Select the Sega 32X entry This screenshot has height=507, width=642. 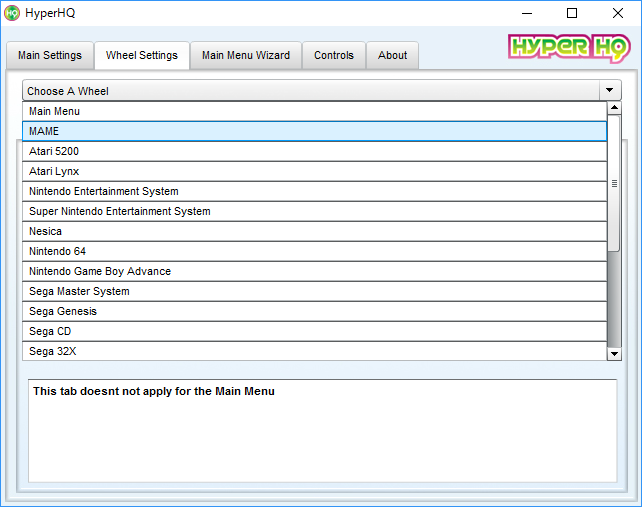pos(314,351)
